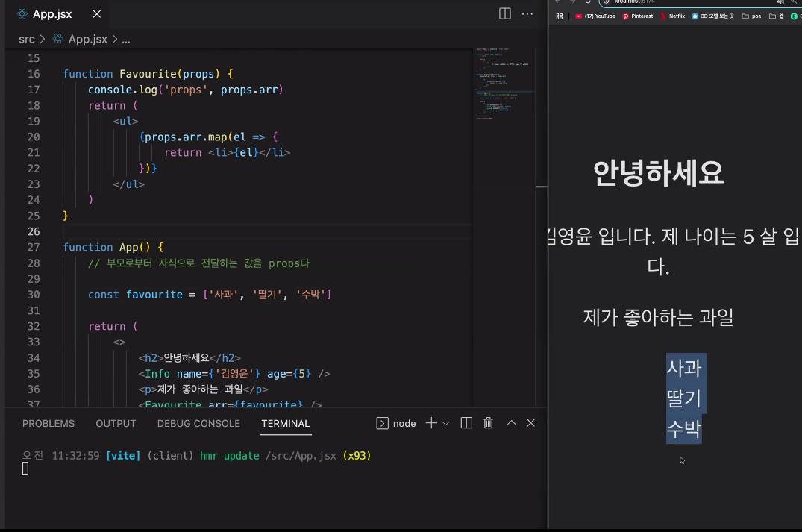Click the <p>제가 좋아하는 과일</p> code line
Screen dimensions: 802x532
(x=203, y=389)
